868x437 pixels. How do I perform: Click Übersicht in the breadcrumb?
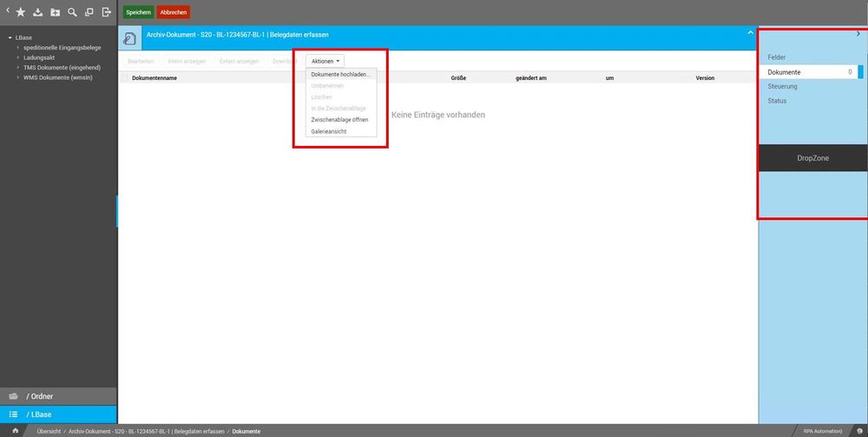(49, 432)
